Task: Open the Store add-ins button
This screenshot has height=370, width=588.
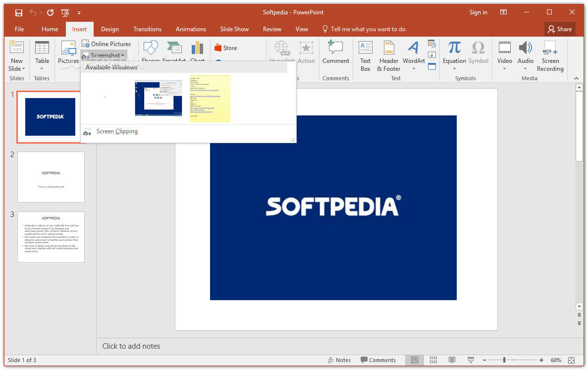Action: pos(225,48)
